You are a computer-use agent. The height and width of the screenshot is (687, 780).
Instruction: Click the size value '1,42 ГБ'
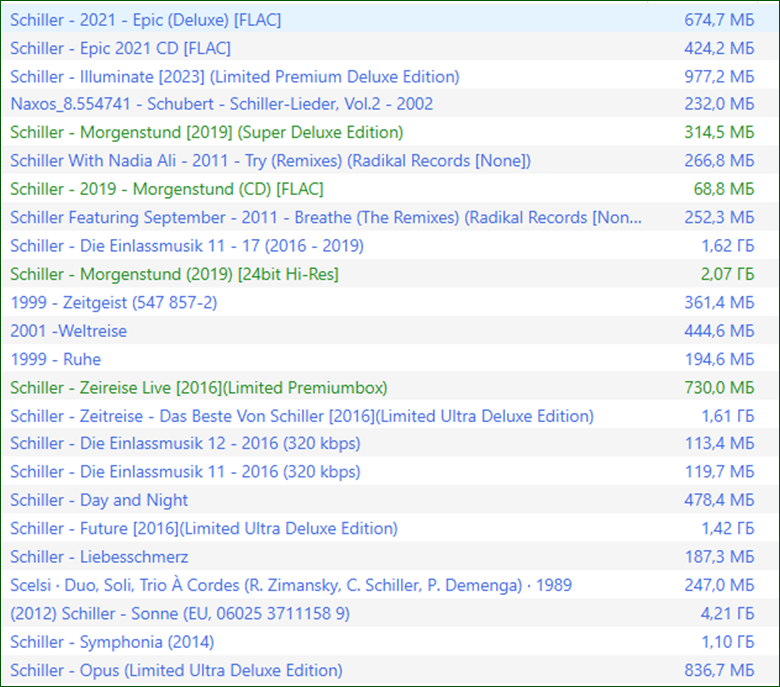tap(727, 528)
